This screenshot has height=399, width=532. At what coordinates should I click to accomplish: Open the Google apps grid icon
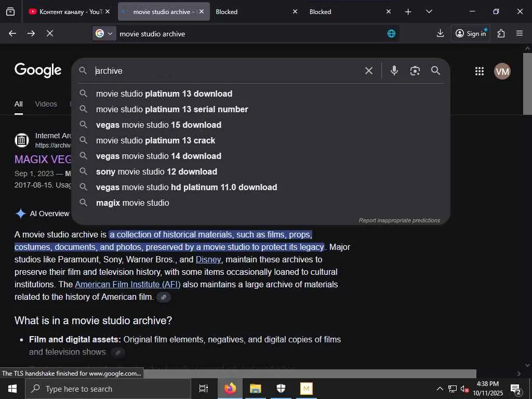tap(480, 71)
